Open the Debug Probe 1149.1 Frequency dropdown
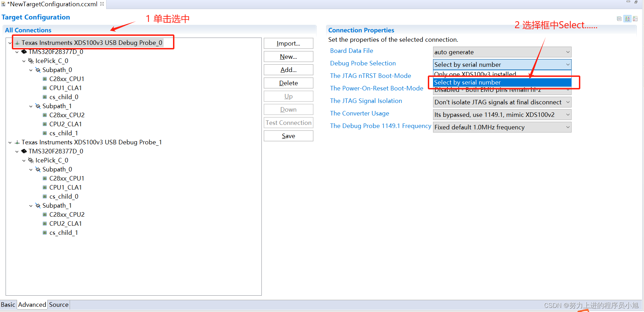The width and height of the screenshot is (644, 312). click(502, 127)
